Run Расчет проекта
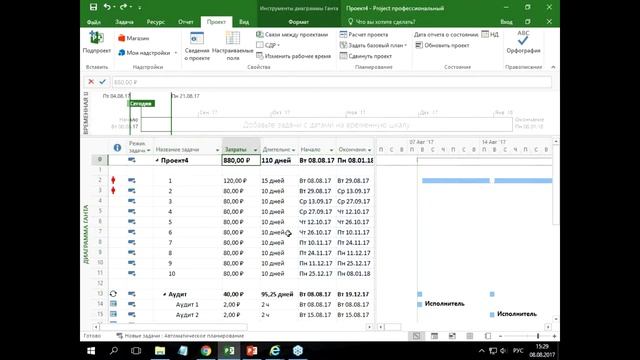This screenshot has height=360, width=640. pyautogui.click(x=364, y=35)
